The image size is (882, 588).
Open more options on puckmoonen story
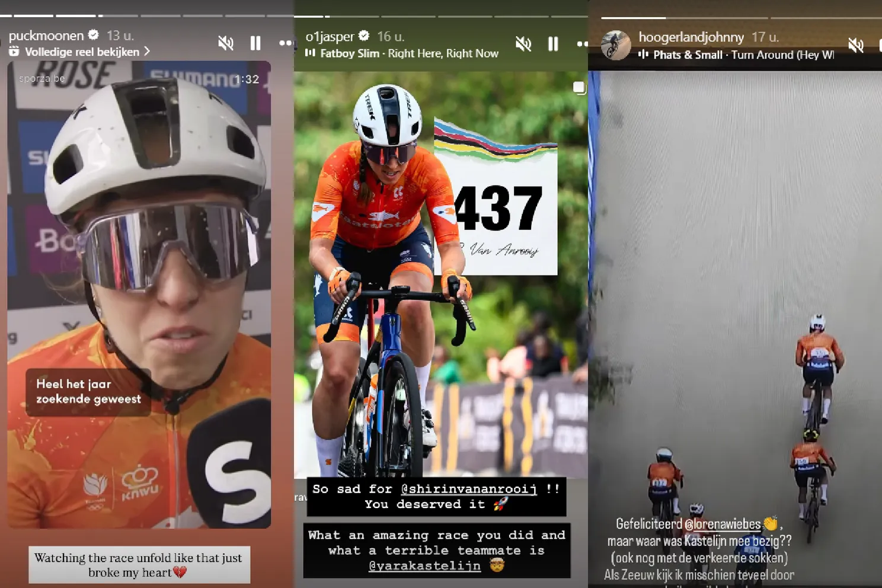click(285, 43)
